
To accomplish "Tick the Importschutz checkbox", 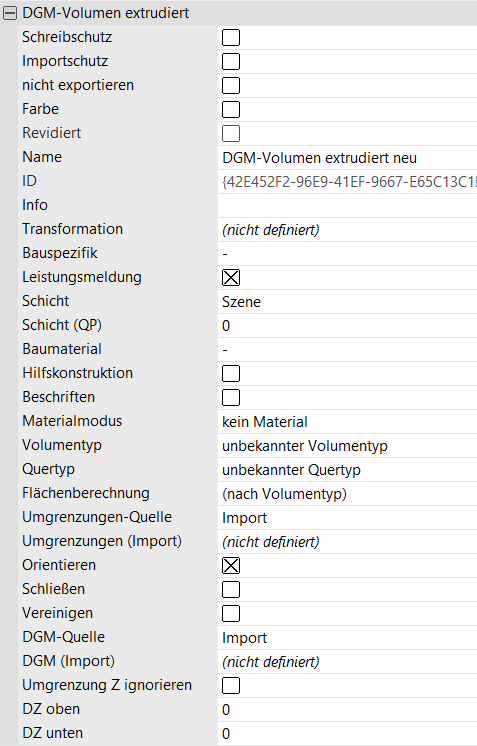I will 231,61.
